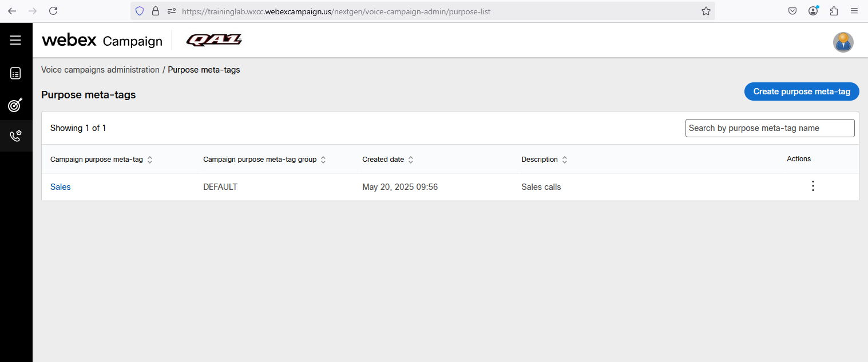868x362 pixels.
Task: Reload the page in browser
Action: point(53,11)
